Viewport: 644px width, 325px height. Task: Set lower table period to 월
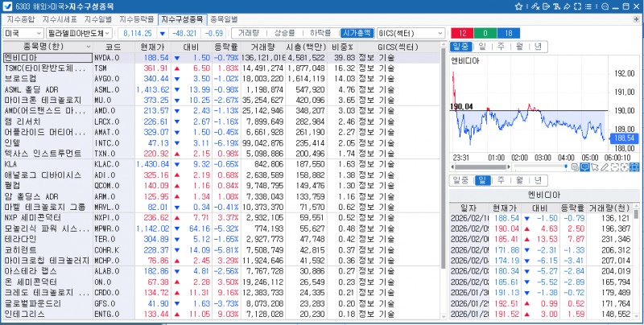(x=519, y=180)
